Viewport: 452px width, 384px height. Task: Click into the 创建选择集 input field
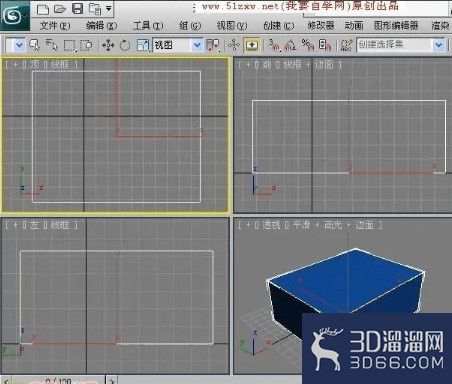(395, 45)
